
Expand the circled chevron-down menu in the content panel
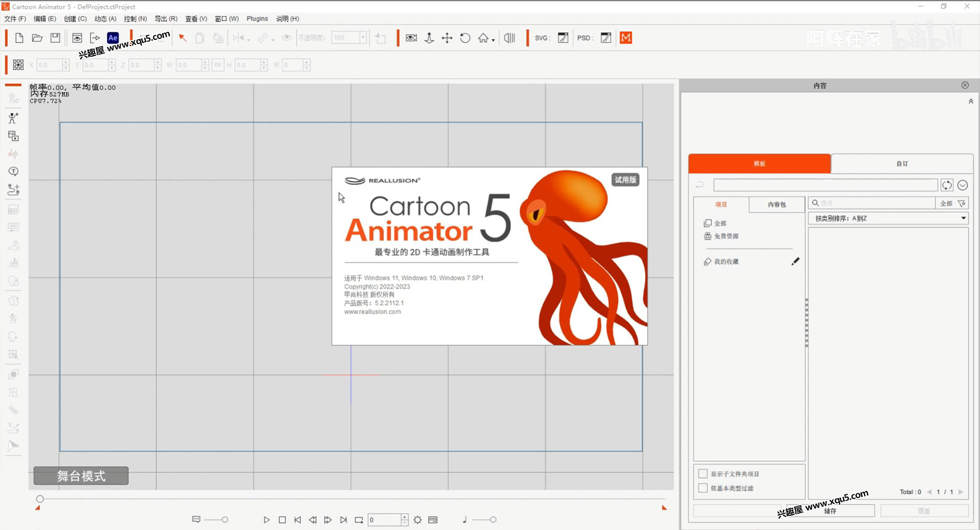(963, 185)
